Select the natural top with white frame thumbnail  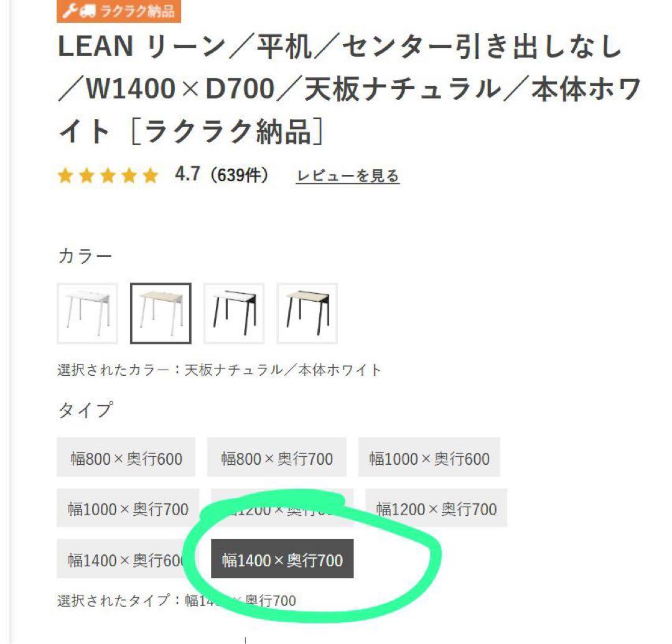161,312
